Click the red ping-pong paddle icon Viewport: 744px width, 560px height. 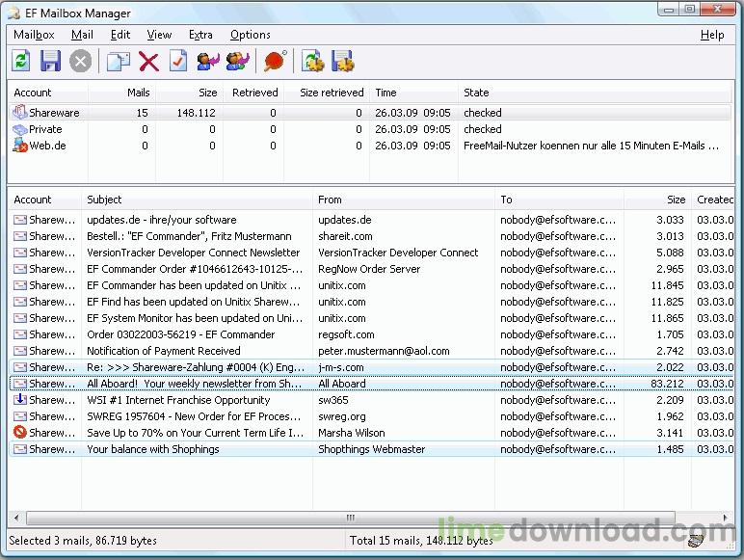tap(276, 62)
